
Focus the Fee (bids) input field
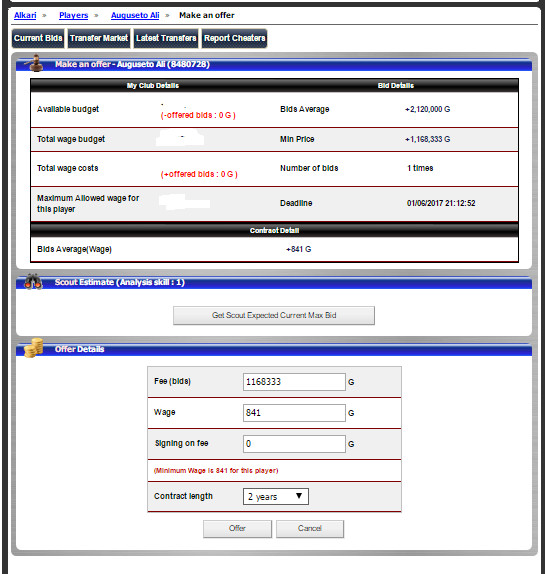click(294, 382)
